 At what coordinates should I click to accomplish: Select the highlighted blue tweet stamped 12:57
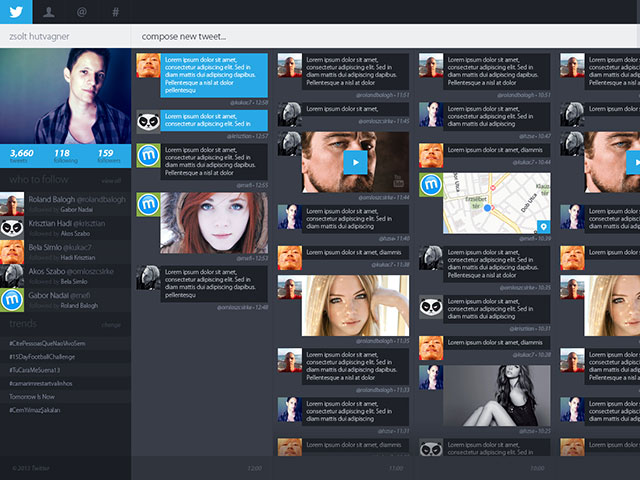click(214, 120)
